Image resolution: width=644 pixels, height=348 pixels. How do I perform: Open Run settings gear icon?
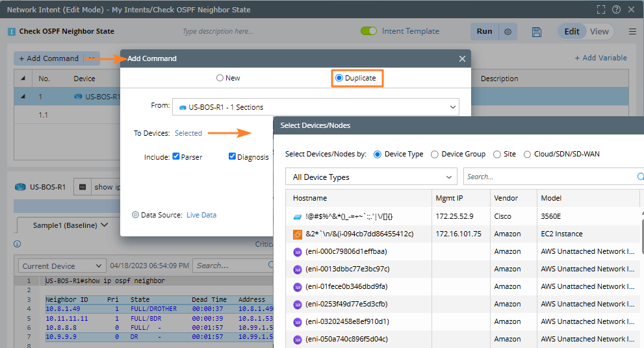[x=508, y=32]
